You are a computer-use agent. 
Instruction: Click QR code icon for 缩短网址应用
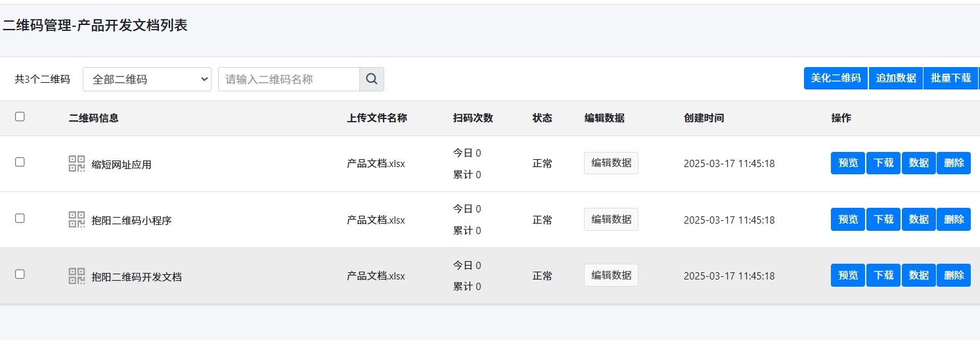click(77, 164)
